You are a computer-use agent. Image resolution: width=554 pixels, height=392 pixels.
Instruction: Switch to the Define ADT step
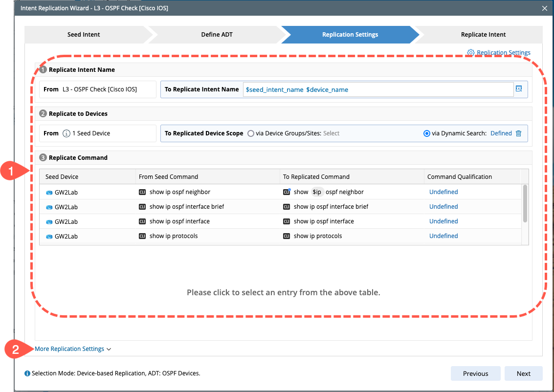(217, 35)
